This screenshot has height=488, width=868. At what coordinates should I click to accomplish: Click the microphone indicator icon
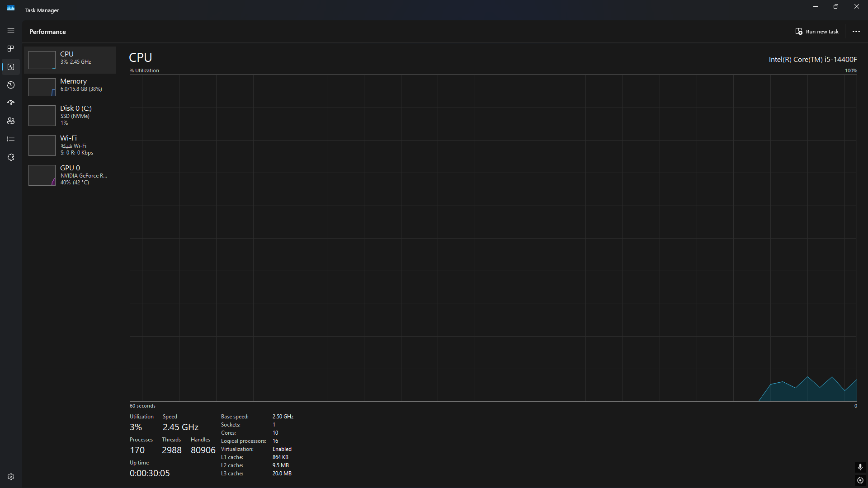(x=860, y=467)
